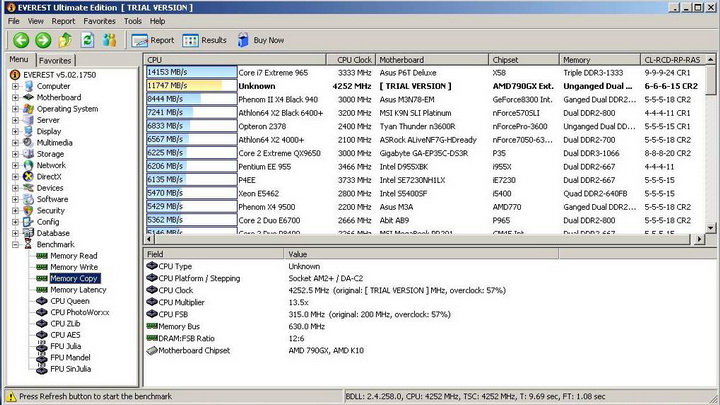Screen dimensions: 720x405
Task: Click the FPU SinJulia benchmark icon
Action: (x=42, y=369)
